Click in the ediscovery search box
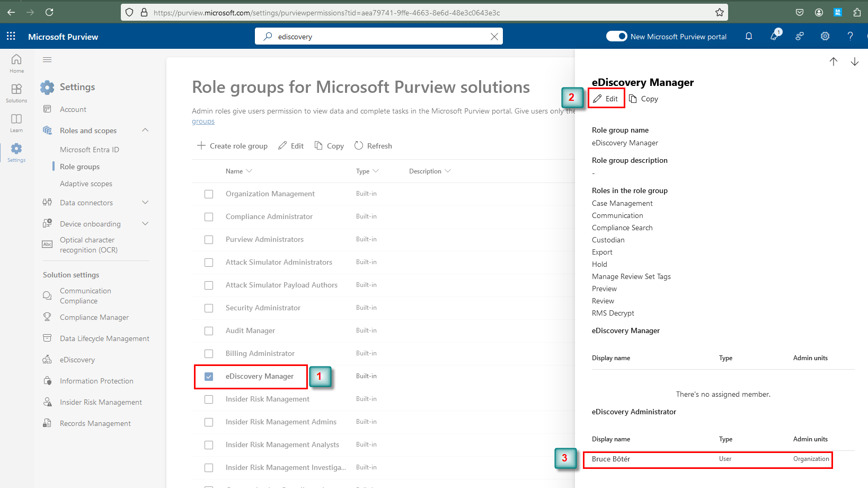The width and height of the screenshot is (868, 488). (x=378, y=37)
